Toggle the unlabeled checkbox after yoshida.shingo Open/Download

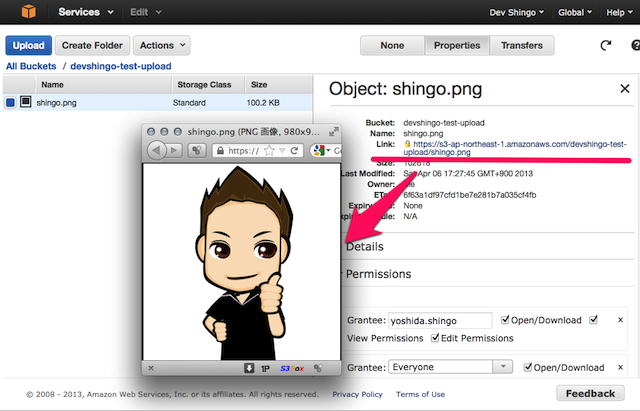(x=593, y=320)
